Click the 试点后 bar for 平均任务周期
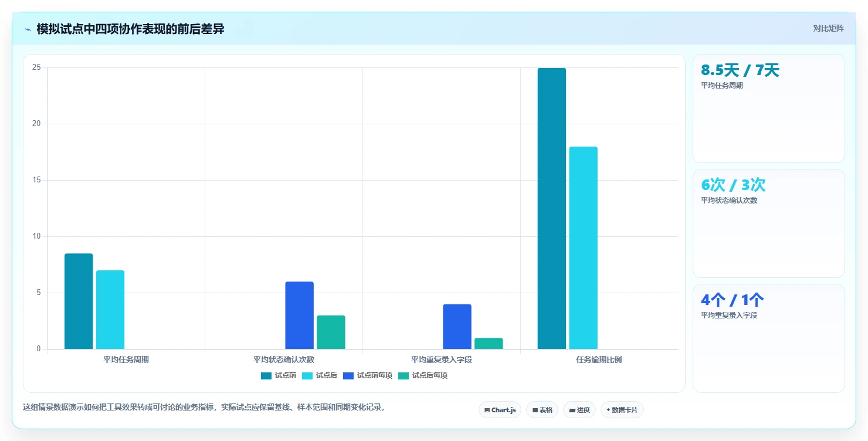 pyautogui.click(x=110, y=310)
